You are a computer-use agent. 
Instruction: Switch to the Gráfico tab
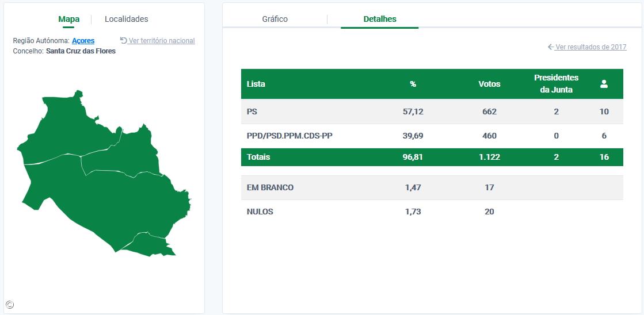coord(275,19)
